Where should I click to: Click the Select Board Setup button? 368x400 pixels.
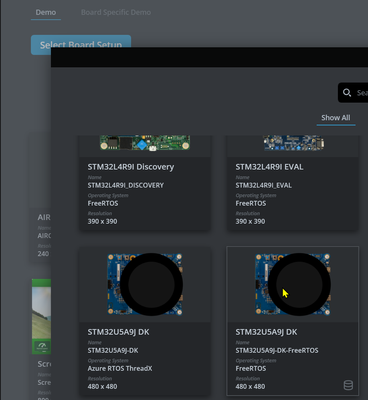pyautogui.click(x=81, y=45)
